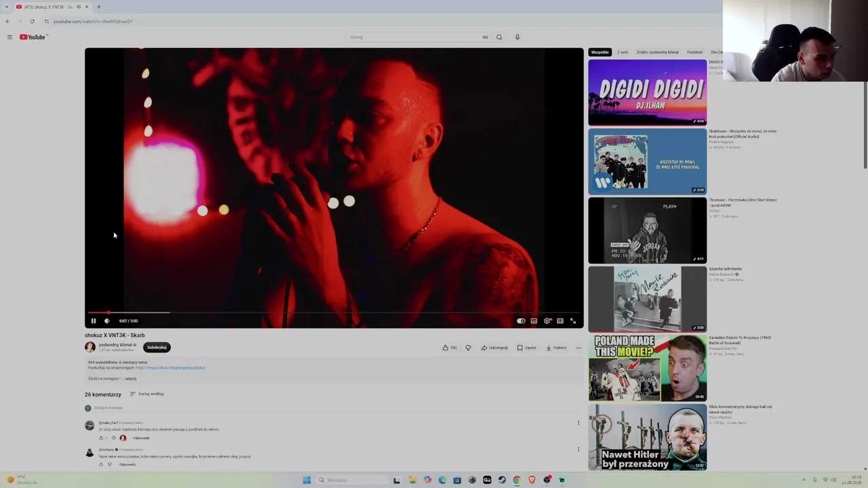The image size is (868, 488).
Task: Open the taskbar weather widget
Action: (22, 480)
